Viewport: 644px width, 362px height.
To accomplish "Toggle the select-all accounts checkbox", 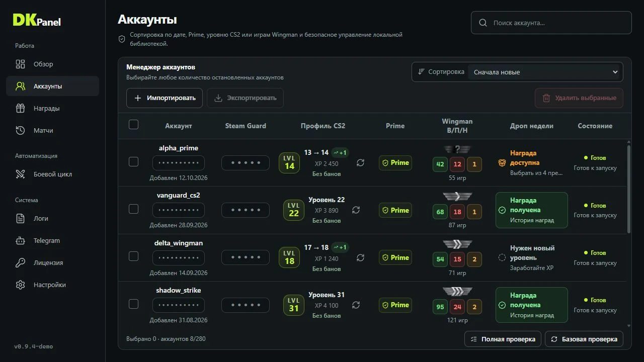I will [133, 125].
